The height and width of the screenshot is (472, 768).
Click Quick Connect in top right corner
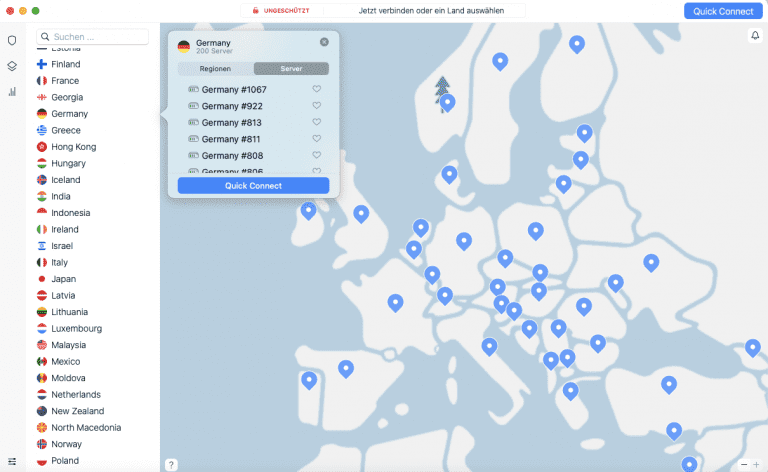point(725,11)
